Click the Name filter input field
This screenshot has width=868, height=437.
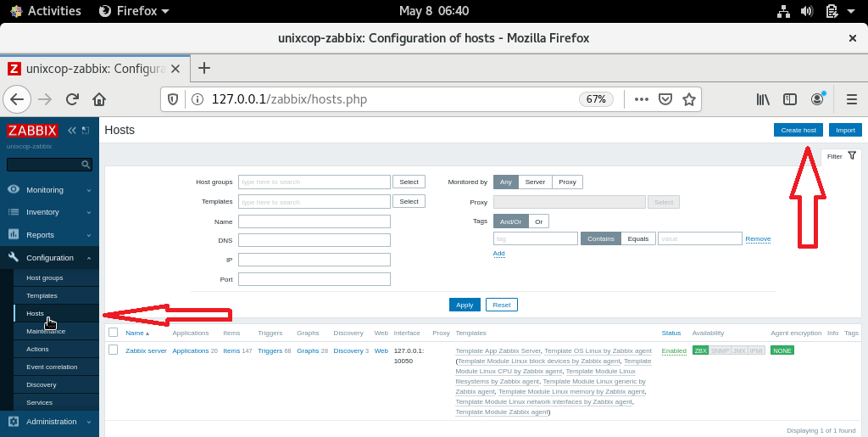[314, 221]
